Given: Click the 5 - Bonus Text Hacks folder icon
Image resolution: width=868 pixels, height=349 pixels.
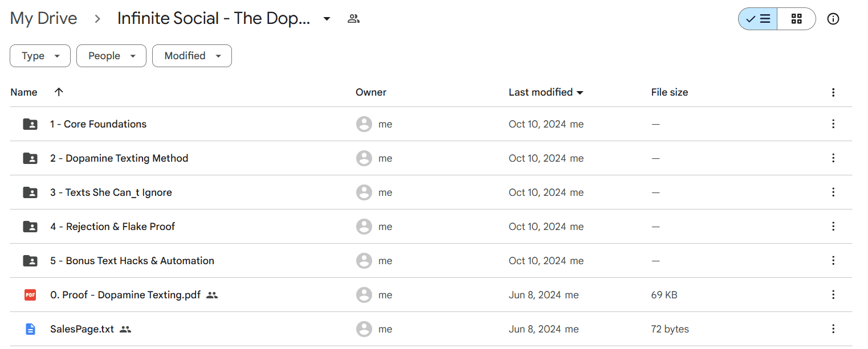Looking at the screenshot, I should [x=30, y=261].
